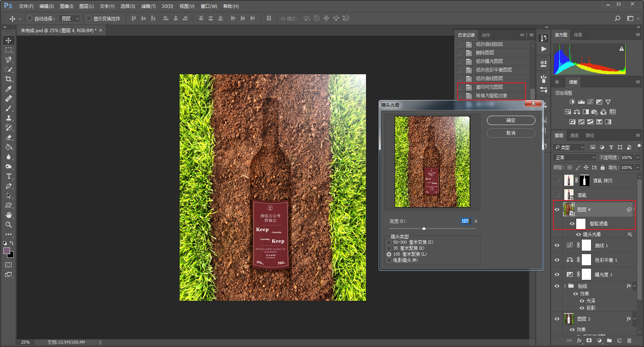Screen dimensions: 644x347
Task: Select the Crop tool
Action: point(9,79)
